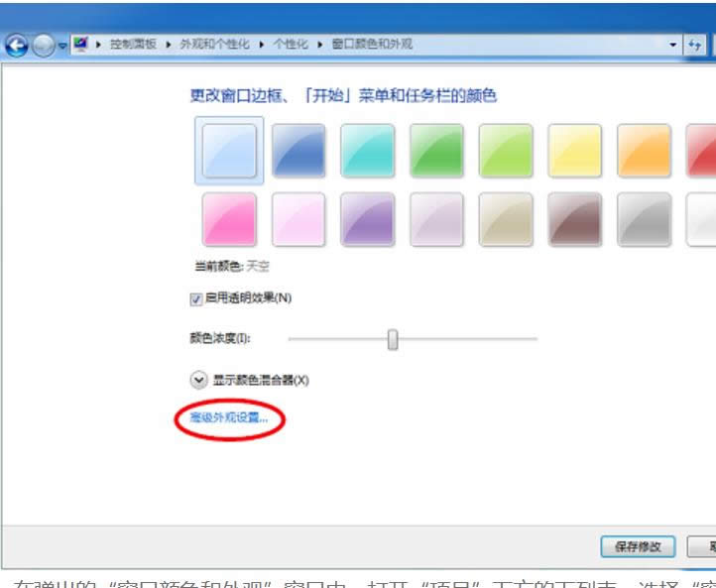The width and height of the screenshot is (716, 588).
Task: Click the greyed forward navigation arrow
Action: pos(44,46)
